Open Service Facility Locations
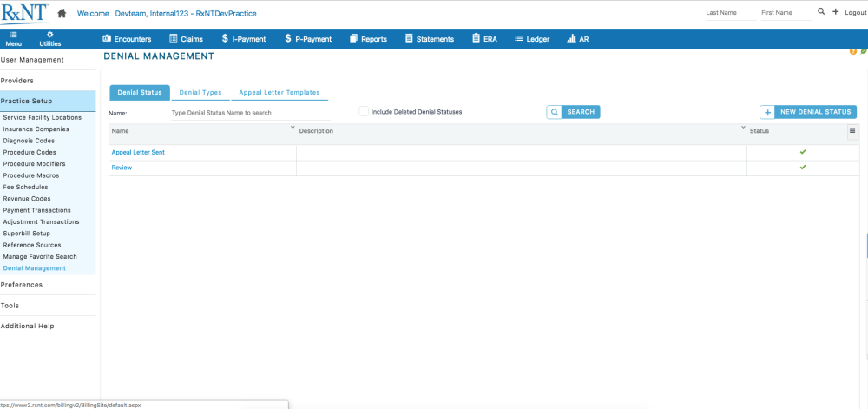Image resolution: width=868 pixels, height=409 pixels. pos(42,118)
